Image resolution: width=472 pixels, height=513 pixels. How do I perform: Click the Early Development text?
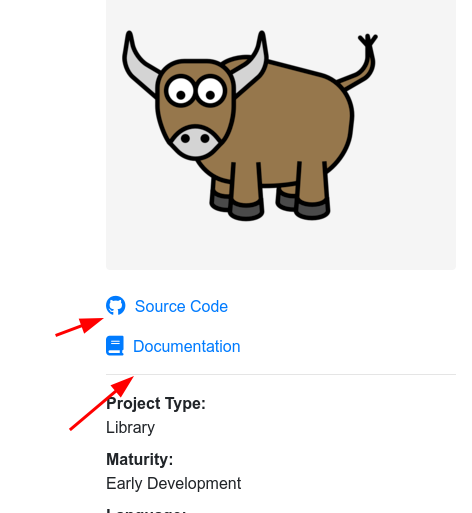(173, 483)
